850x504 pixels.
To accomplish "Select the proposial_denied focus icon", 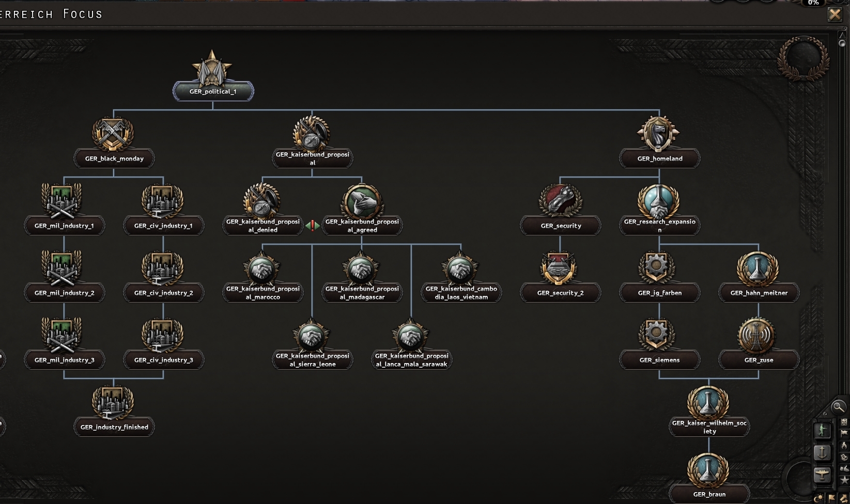I will tap(261, 201).
